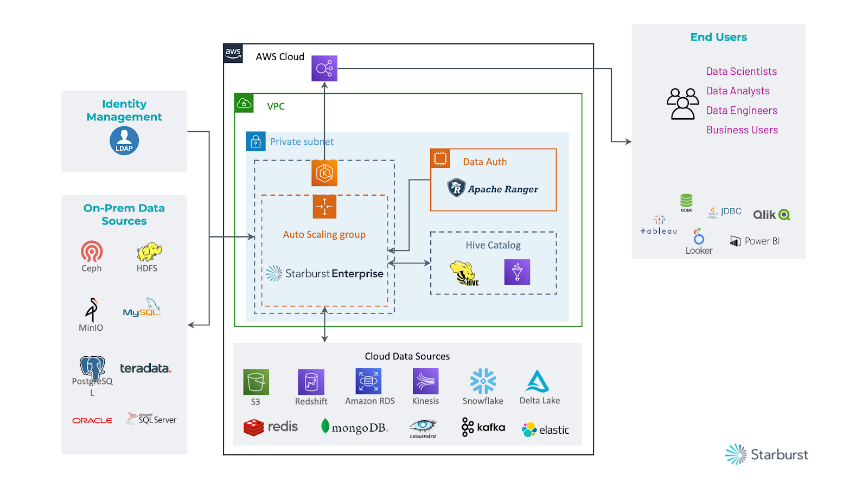Click the SQL Server logo

151,419
